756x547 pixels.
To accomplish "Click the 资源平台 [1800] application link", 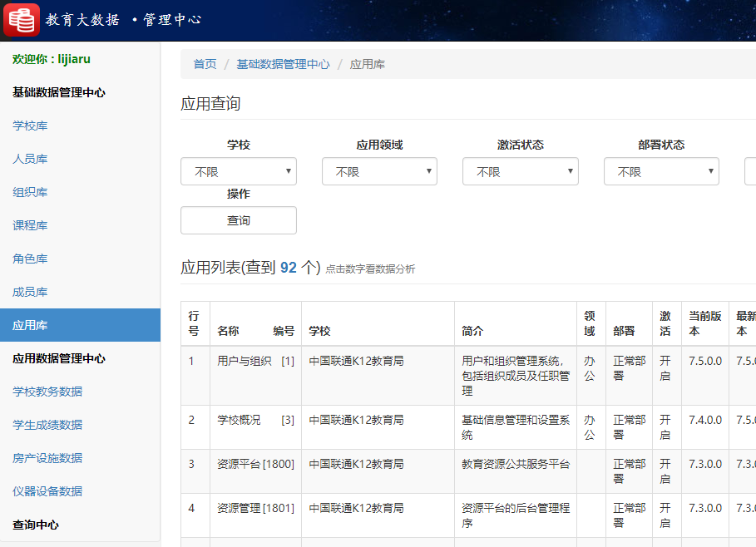I will click(254, 465).
